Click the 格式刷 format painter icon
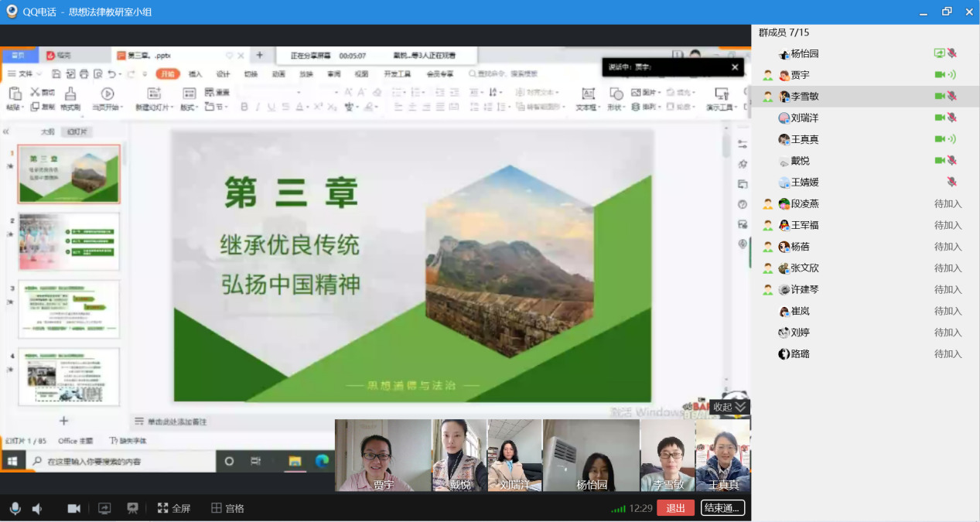 70,94
